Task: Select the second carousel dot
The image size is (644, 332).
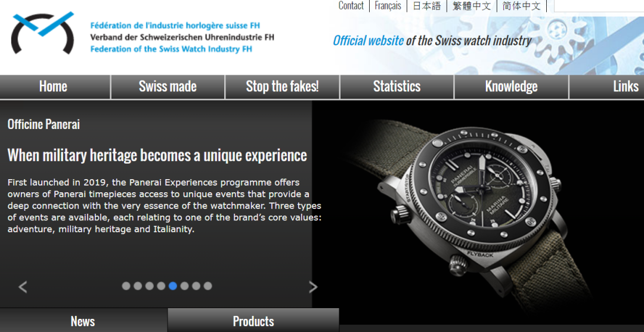Action: click(x=138, y=286)
